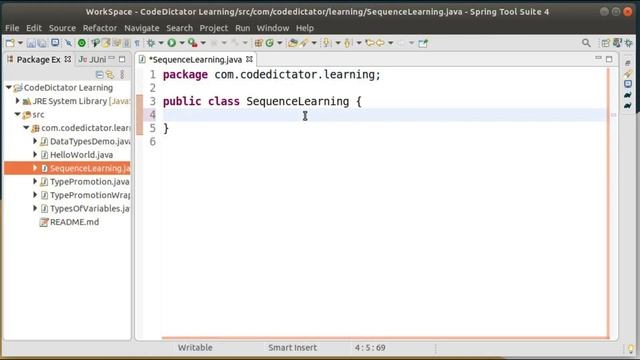Click the Collapse All icon in Package Explorer
Image resolution: width=640 pixels, height=360 pixels.
point(99,75)
